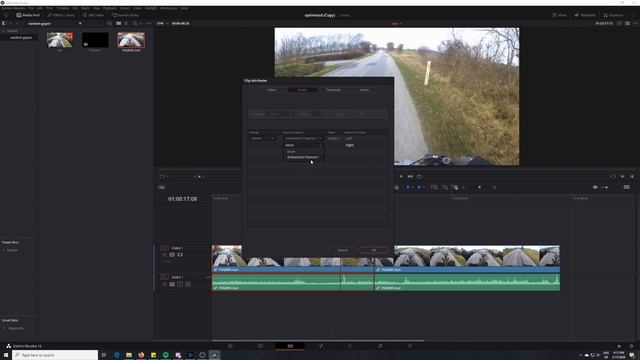Select the black media pool clip thumbnail
This screenshot has width=640, height=360.
(x=95, y=40)
